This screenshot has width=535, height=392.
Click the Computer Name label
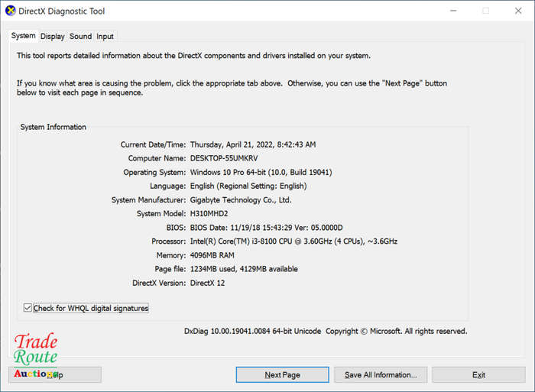pos(157,158)
